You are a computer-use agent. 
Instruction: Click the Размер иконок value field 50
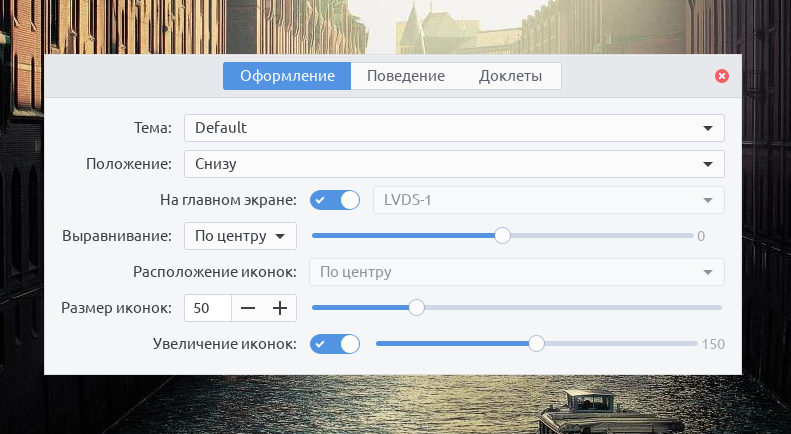pyautogui.click(x=208, y=308)
